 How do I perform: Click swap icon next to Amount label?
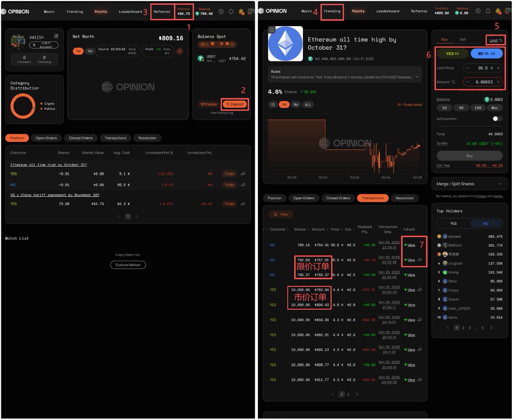click(453, 82)
